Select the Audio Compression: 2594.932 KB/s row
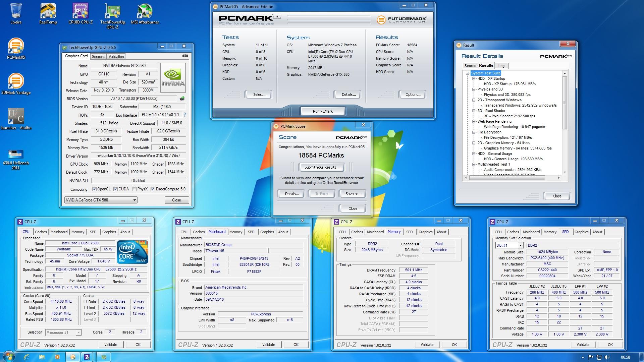 pyautogui.click(x=517, y=170)
